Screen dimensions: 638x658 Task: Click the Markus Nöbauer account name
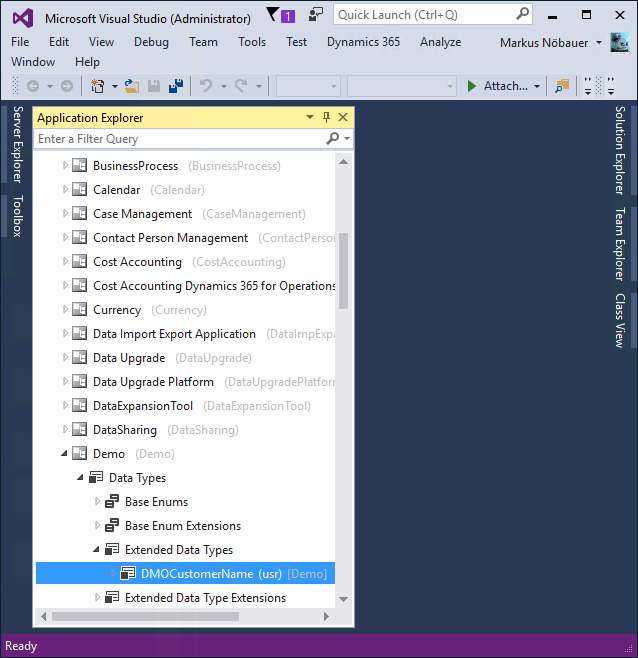point(543,42)
